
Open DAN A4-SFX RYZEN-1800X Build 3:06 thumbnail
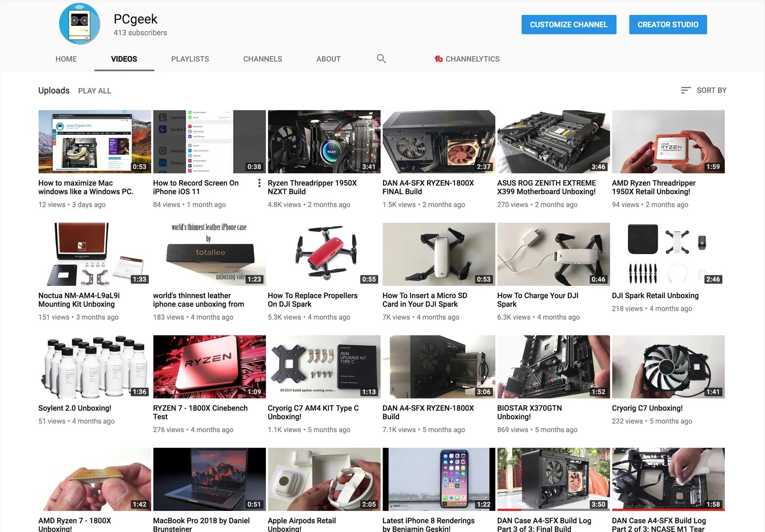click(x=439, y=367)
